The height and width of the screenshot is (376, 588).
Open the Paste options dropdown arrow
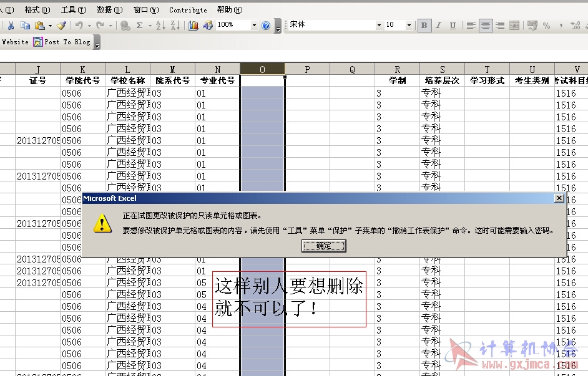(50, 26)
